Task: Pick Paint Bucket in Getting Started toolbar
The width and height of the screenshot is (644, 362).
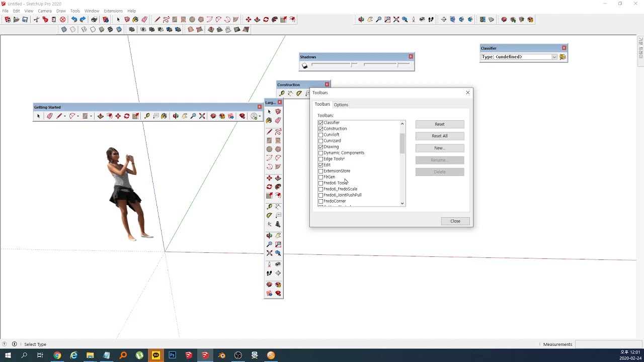Action: 164,116
